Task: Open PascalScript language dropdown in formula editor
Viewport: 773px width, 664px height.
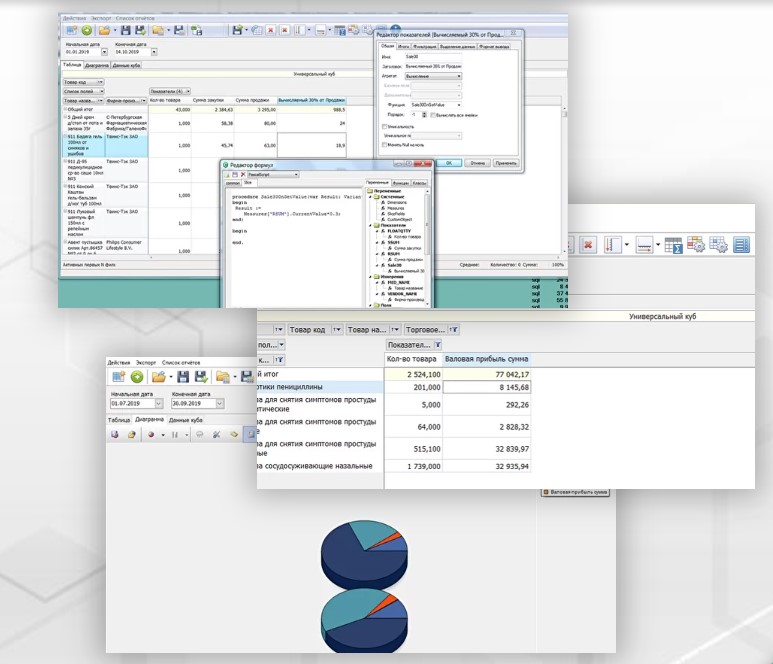Action: point(296,175)
